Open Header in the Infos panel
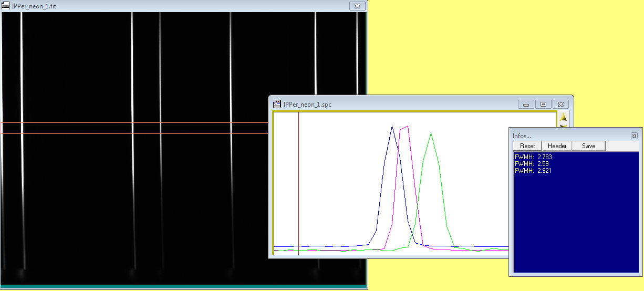 pos(557,146)
